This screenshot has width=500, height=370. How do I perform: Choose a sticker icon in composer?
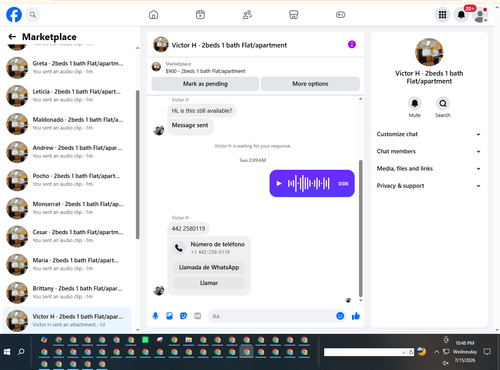[x=183, y=316]
